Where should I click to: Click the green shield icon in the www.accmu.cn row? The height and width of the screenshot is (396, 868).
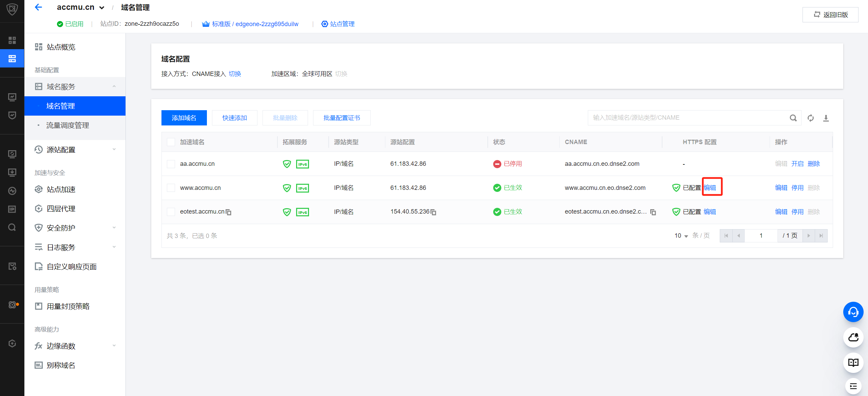[x=287, y=188]
